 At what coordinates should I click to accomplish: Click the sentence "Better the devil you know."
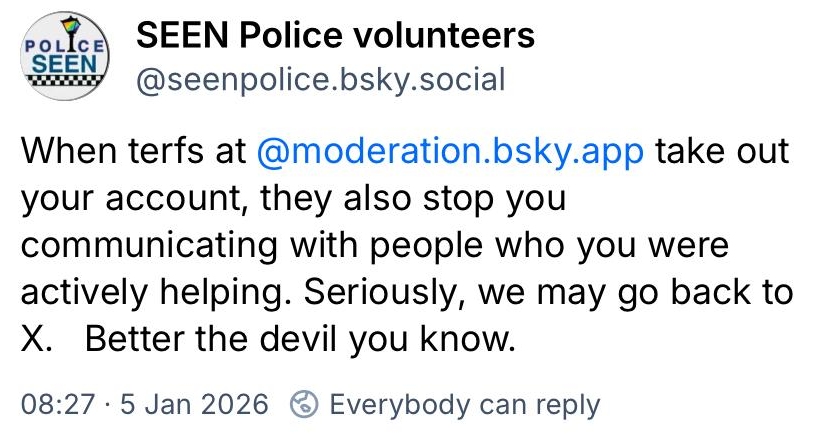point(299,340)
